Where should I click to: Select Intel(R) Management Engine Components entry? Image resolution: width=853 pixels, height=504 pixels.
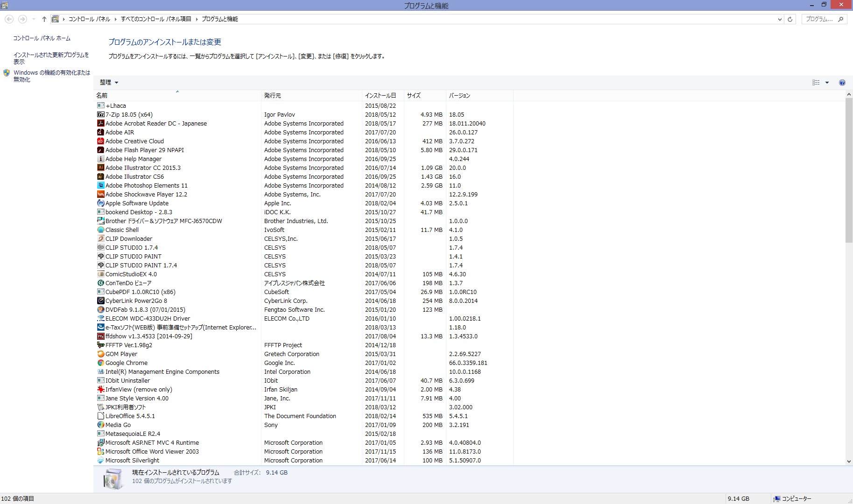pyautogui.click(x=304, y=371)
